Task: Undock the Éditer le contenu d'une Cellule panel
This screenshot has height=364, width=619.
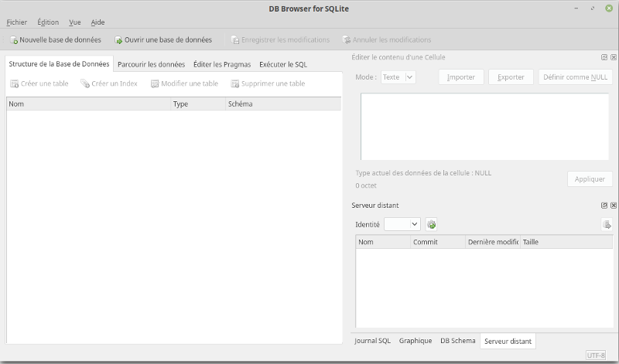Action: pos(604,57)
